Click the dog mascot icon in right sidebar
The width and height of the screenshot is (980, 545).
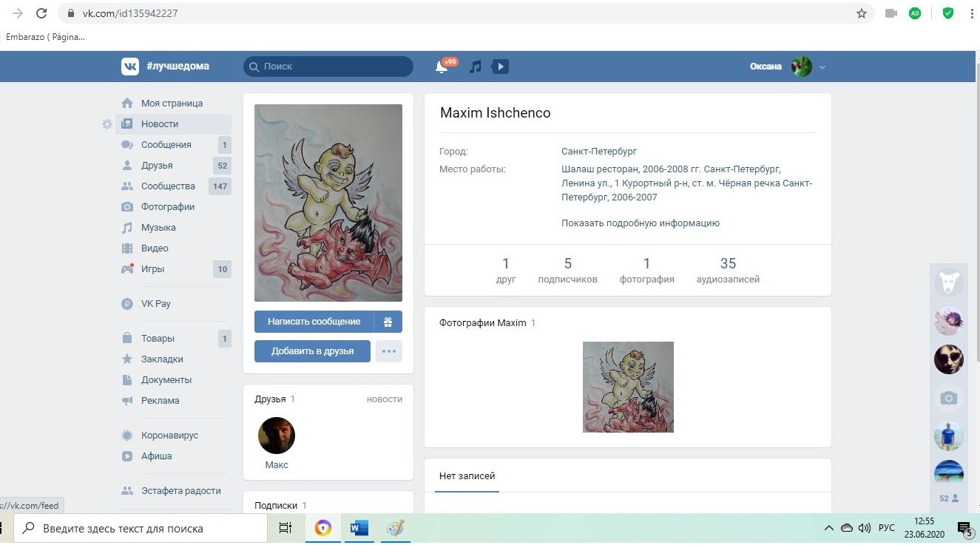948,282
